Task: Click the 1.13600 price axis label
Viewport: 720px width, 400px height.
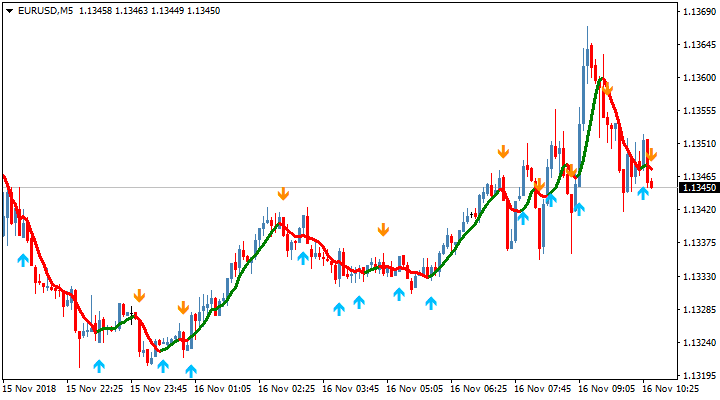Action: (699, 78)
